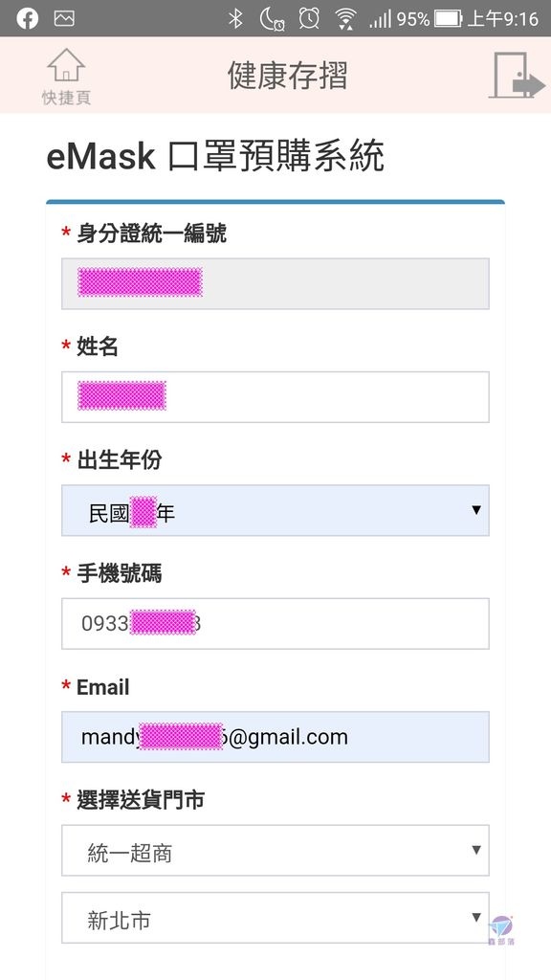Tap the home shortcut page icon
This screenshot has width=551, height=980.
(x=66, y=65)
